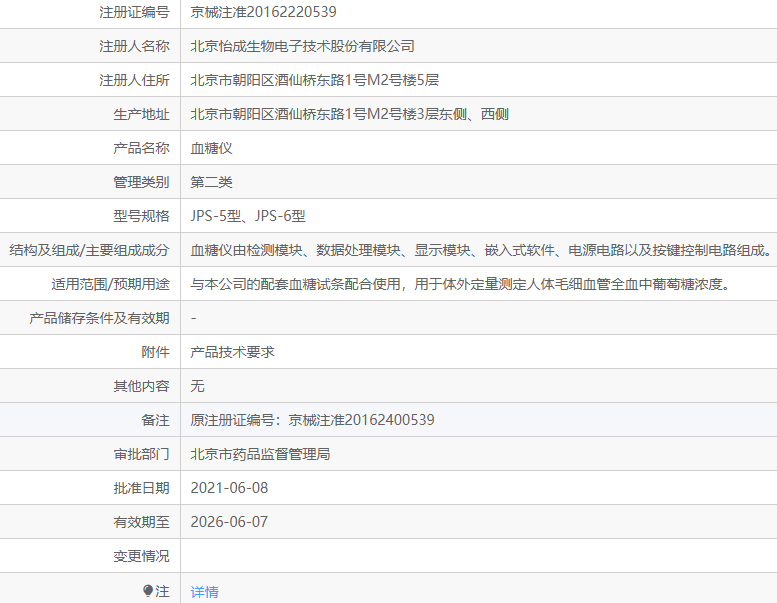Click the 产品储存条件及有效期 label
Viewport: 777px width, 603px height.
click(x=99, y=318)
